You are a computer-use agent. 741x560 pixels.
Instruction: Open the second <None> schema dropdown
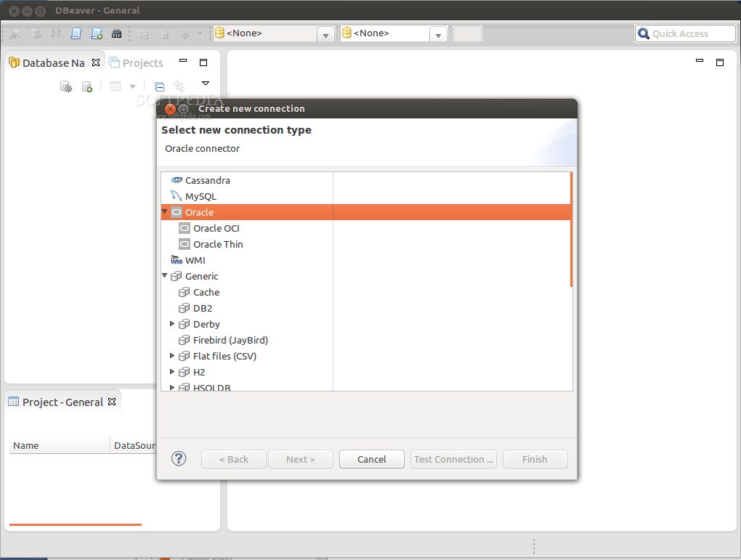click(x=438, y=33)
